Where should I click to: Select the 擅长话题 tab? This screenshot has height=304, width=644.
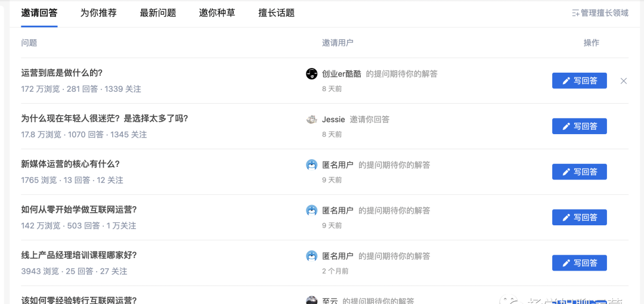(x=277, y=13)
